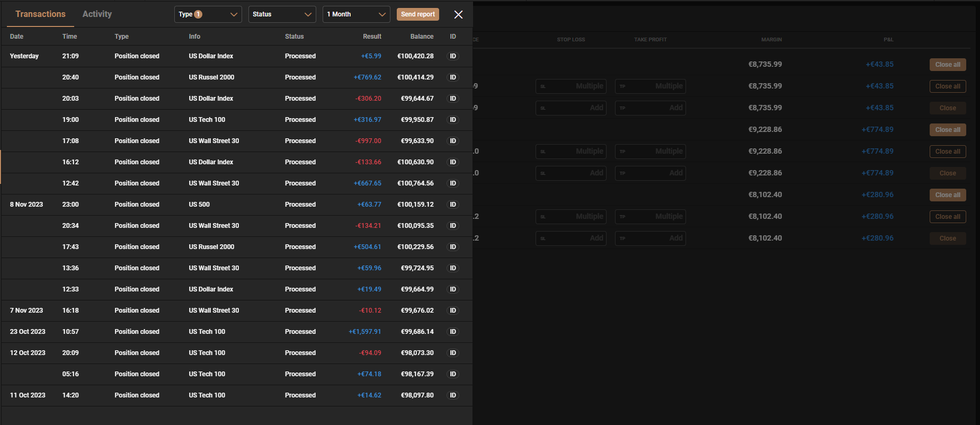Click the top Close all button for €8,735.99 margin
This screenshot has width=980, height=425.
(x=947, y=65)
